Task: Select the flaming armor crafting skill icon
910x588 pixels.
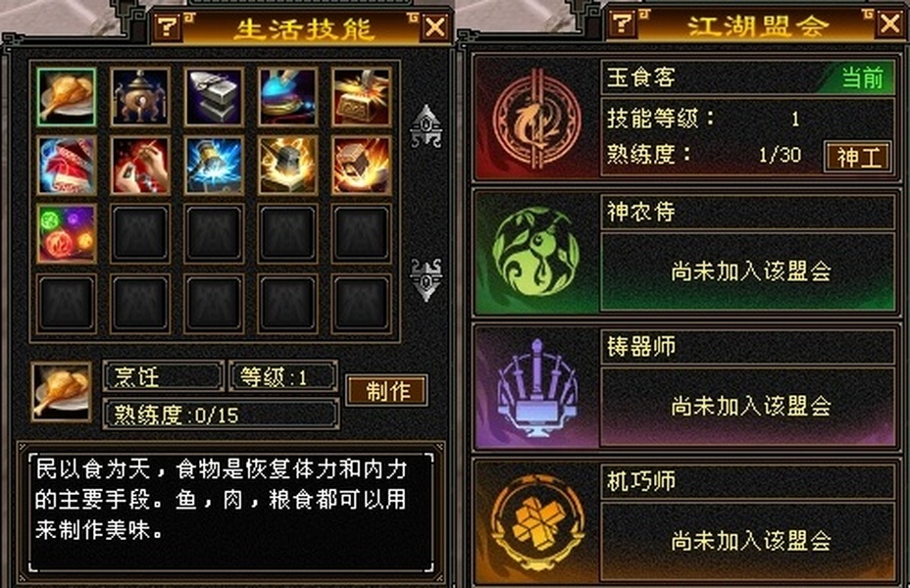Action: coord(362,166)
